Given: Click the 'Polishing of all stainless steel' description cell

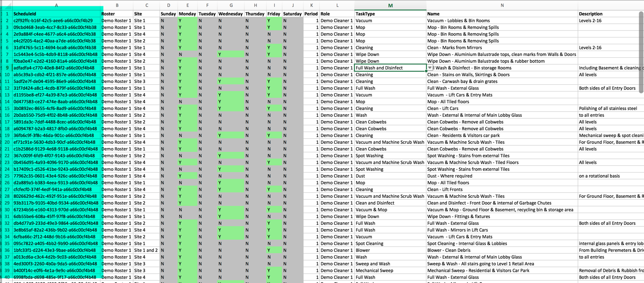Looking at the screenshot, I should tap(610, 109).
